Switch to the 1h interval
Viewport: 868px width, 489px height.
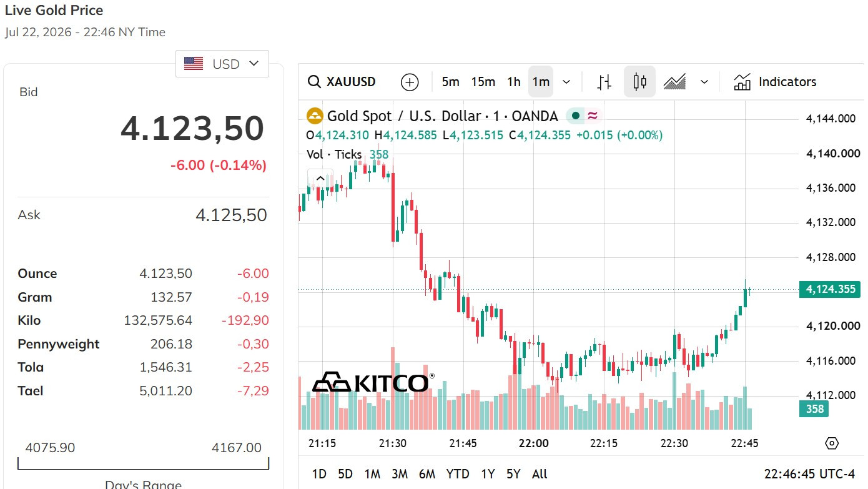point(514,82)
